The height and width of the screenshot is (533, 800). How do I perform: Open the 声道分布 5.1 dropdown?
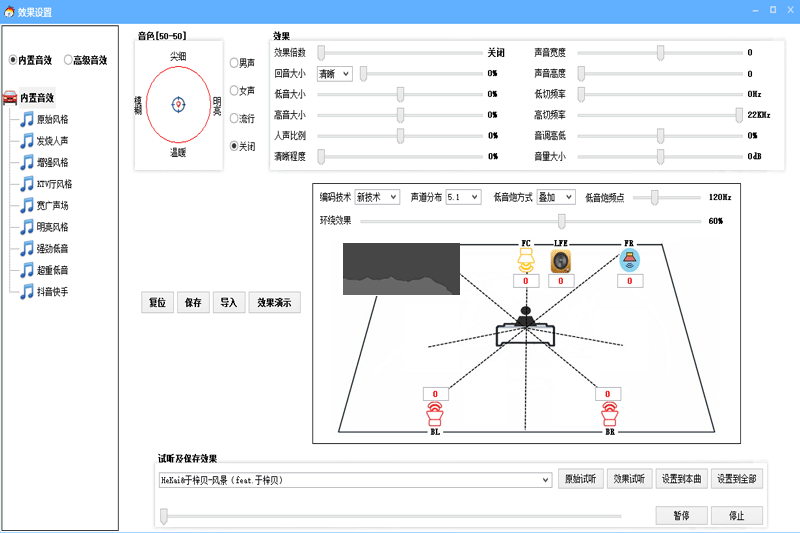[x=463, y=197]
